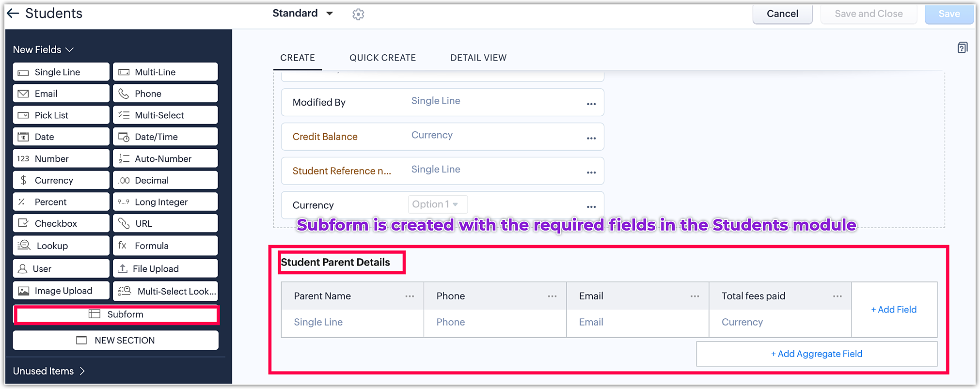Screen dimensions: 980x389
Task: Open options for Parent Name subform column
Action: 410,296
